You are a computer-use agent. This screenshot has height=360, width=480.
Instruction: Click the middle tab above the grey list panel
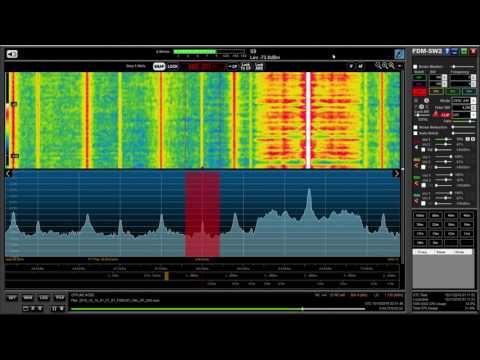[x=441, y=252]
